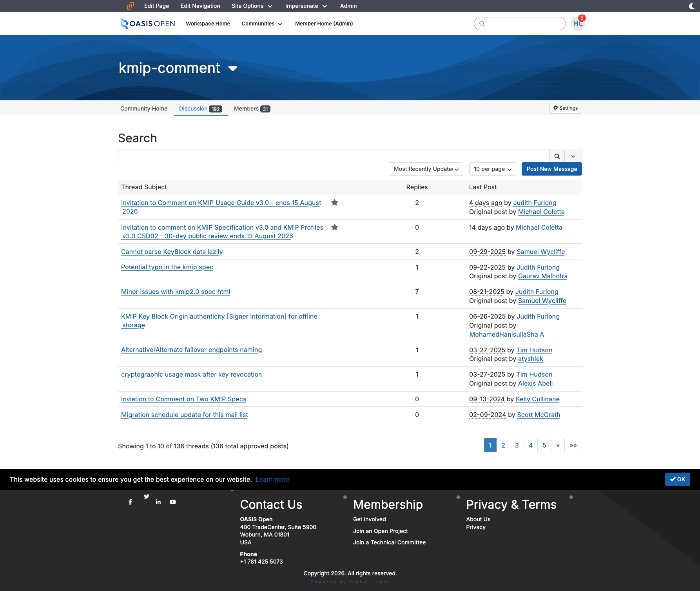Open the LinkedIn footer icon
The image size is (700, 591).
click(x=158, y=502)
